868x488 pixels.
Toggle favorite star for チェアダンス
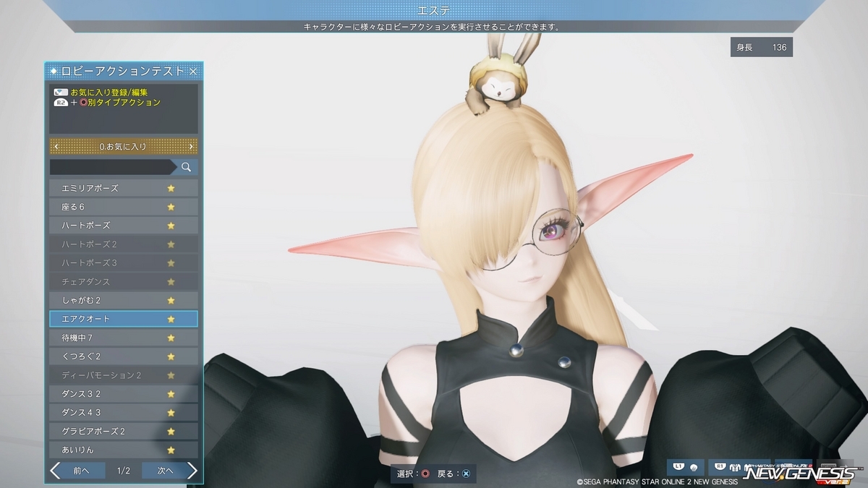pyautogui.click(x=171, y=281)
